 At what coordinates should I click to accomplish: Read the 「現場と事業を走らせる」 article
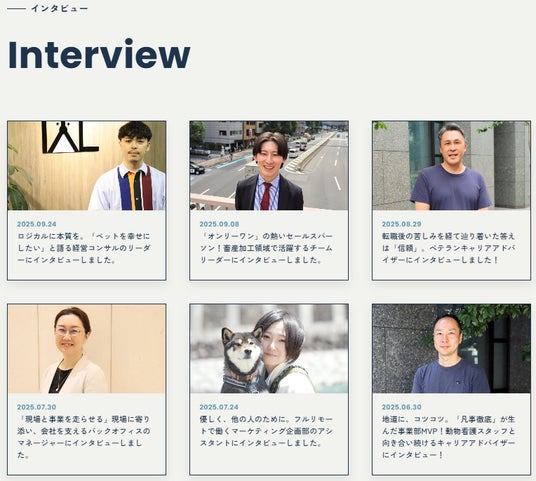click(x=84, y=437)
